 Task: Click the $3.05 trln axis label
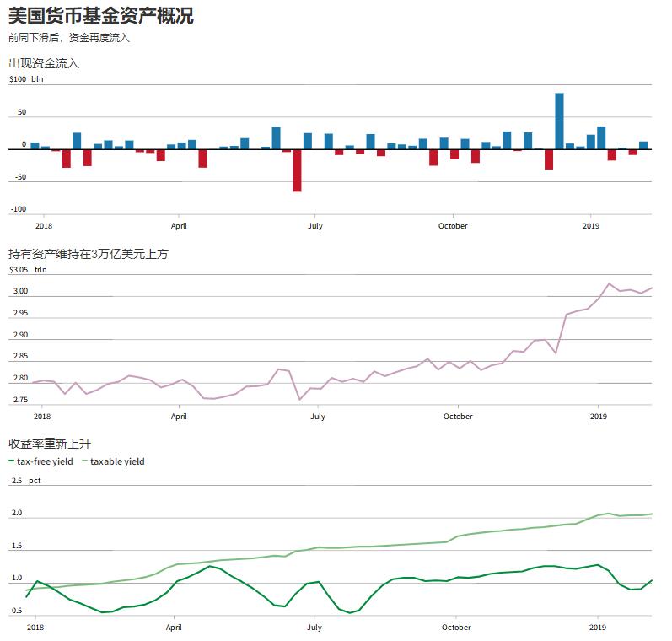pos(28,270)
